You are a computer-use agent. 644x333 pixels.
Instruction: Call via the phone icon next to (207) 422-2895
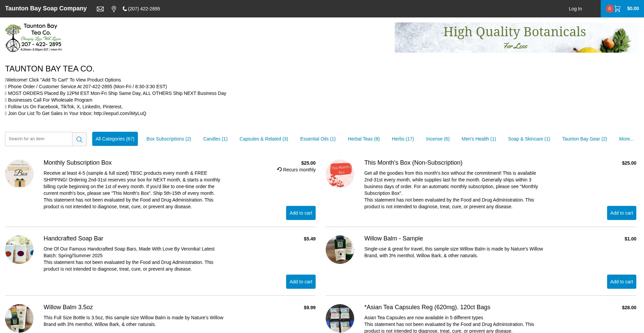(x=125, y=9)
